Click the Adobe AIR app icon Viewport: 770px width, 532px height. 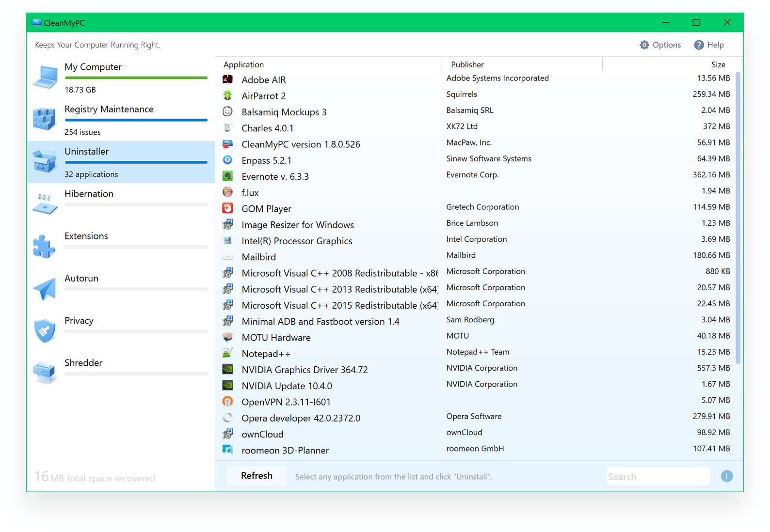pos(227,79)
